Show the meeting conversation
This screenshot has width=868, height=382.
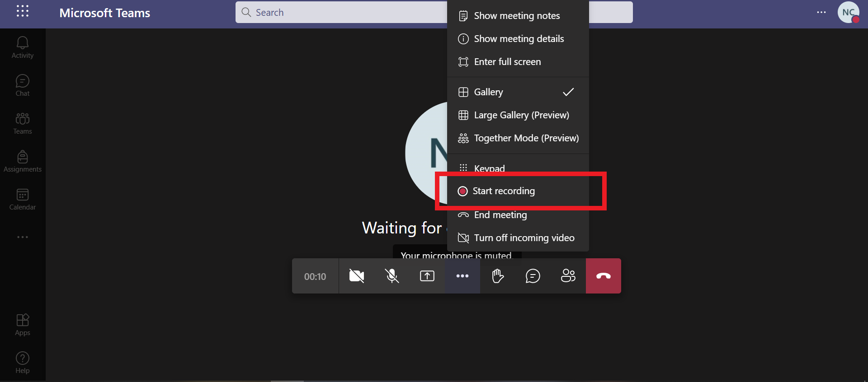533,276
